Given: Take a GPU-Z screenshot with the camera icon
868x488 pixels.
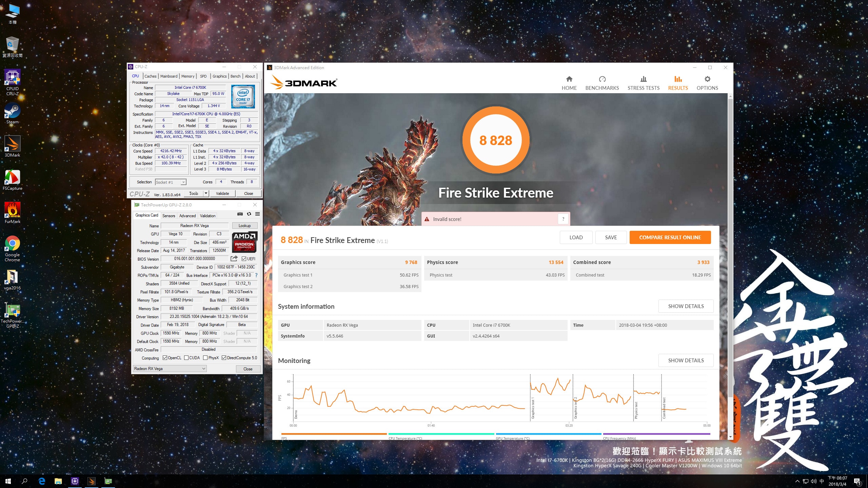Looking at the screenshot, I should [240, 214].
